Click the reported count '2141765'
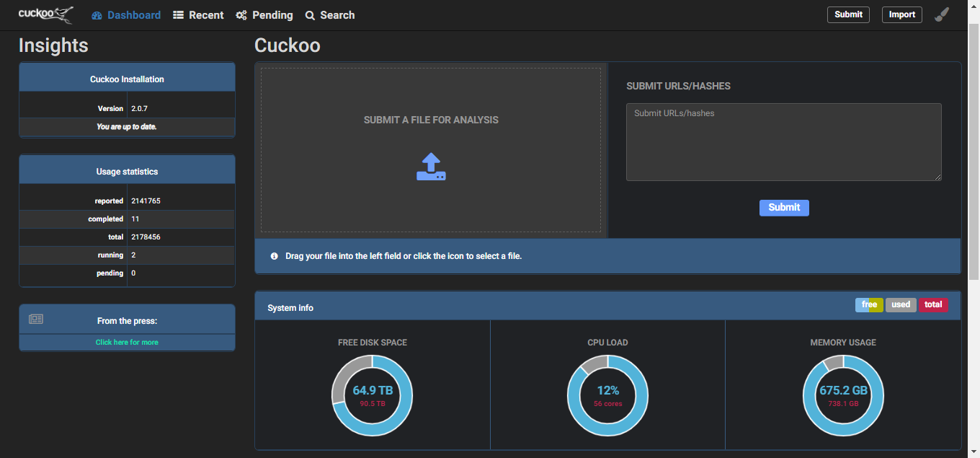The height and width of the screenshot is (458, 980). click(x=146, y=201)
